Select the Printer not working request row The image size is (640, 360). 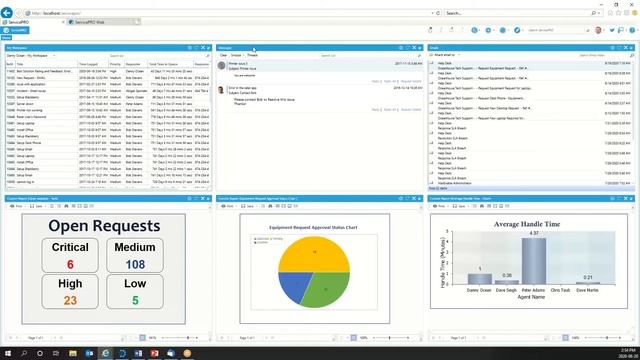click(108, 110)
